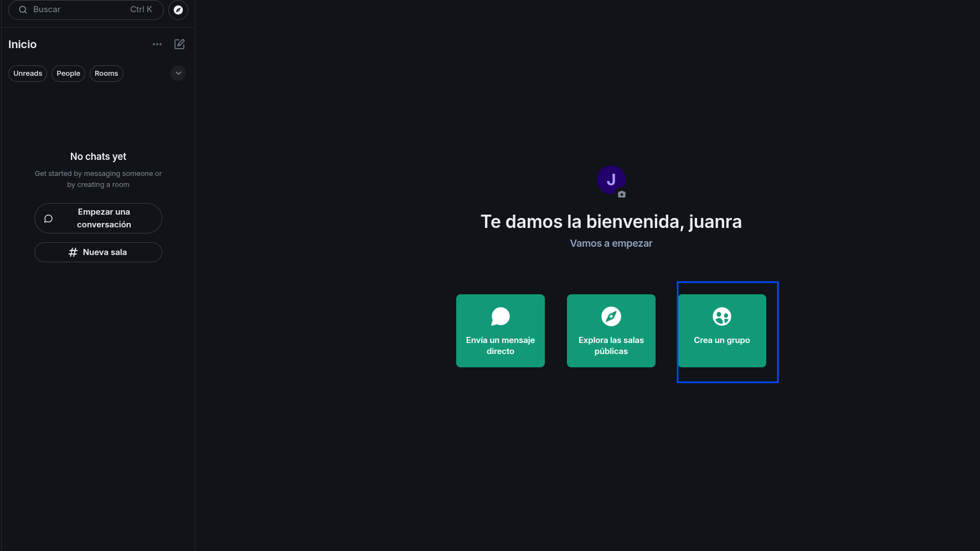Click the Nueva sala button
The height and width of the screenshot is (551, 980).
point(98,252)
